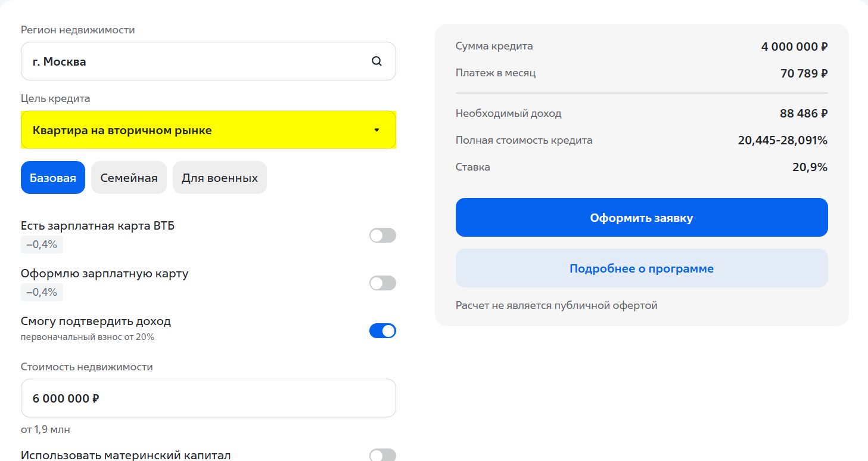
Task: Click the 70 789 ₽ monthly payment value
Action: pyautogui.click(x=804, y=73)
